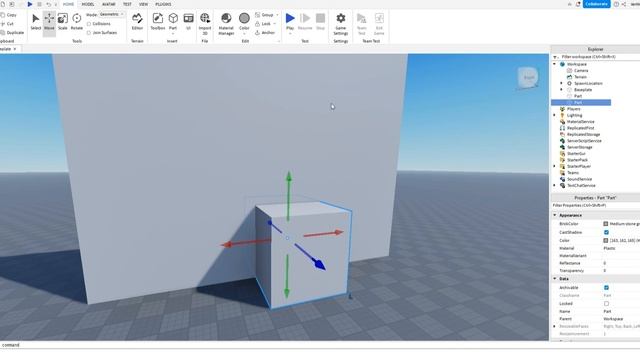Screen dimensions: 640x360
Task: Click Duplicate in the clipboard group
Action: pyautogui.click(x=12, y=33)
